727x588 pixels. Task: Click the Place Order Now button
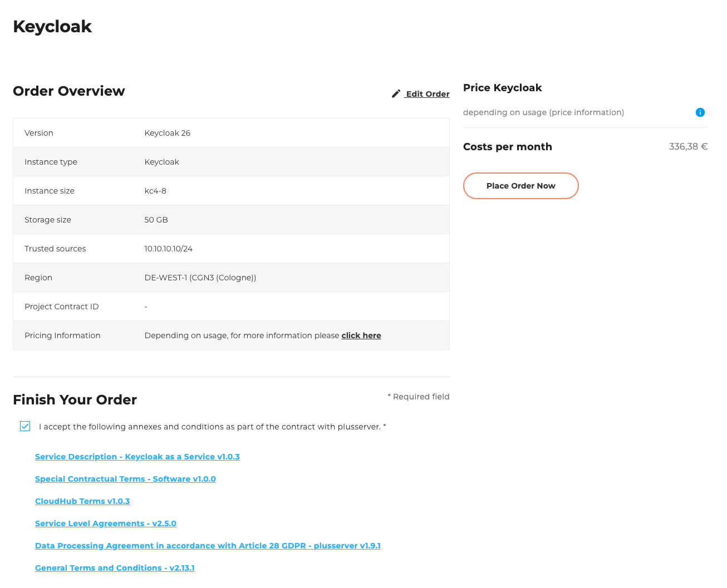pyautogui.click(x=520, y=186)
